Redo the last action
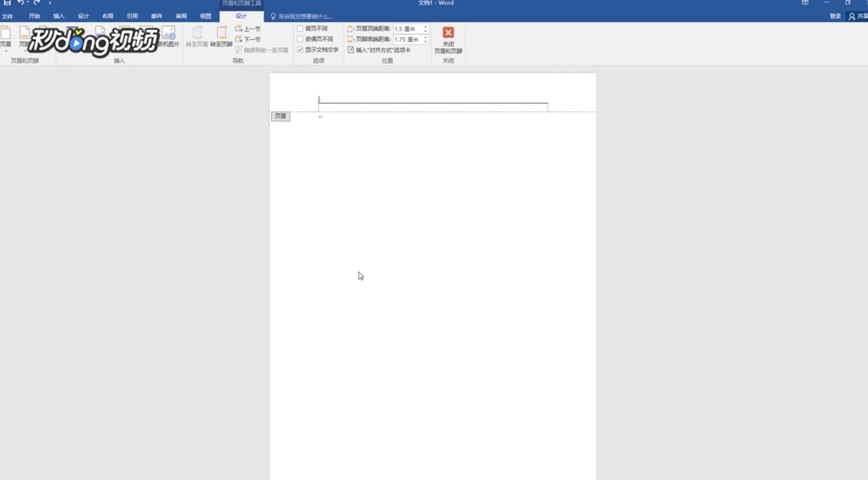The width and height of the screenshot is (868, 480). click(37, 3)
